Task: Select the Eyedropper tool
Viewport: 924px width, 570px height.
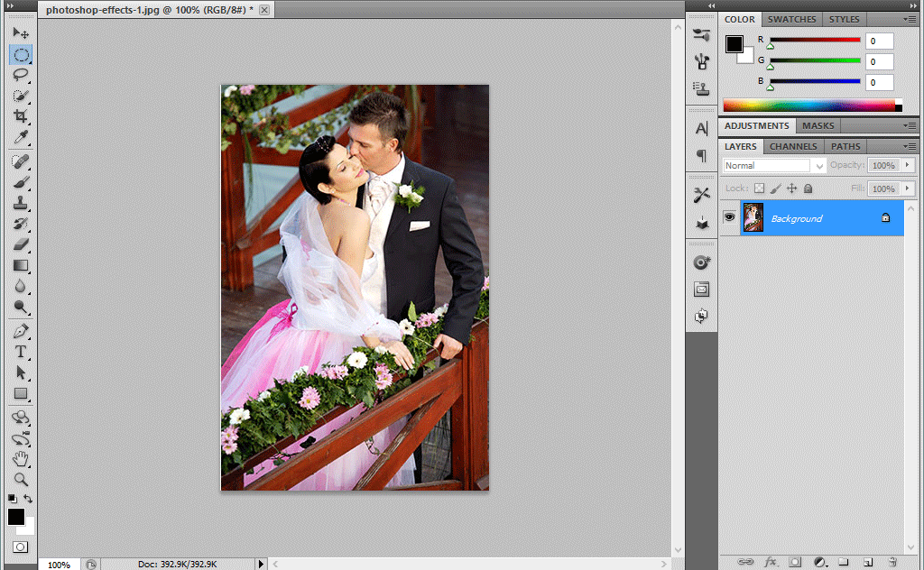Action: tap(21, 136)
